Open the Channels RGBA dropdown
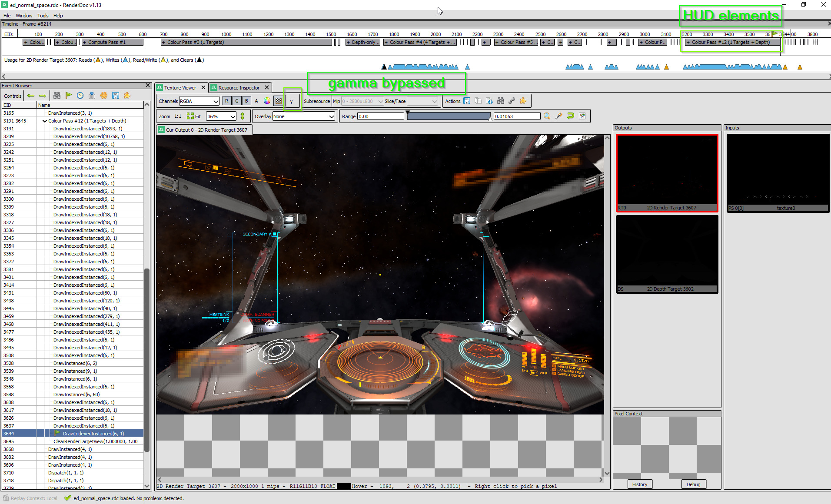The image size is (831, 504). point(199,101)
